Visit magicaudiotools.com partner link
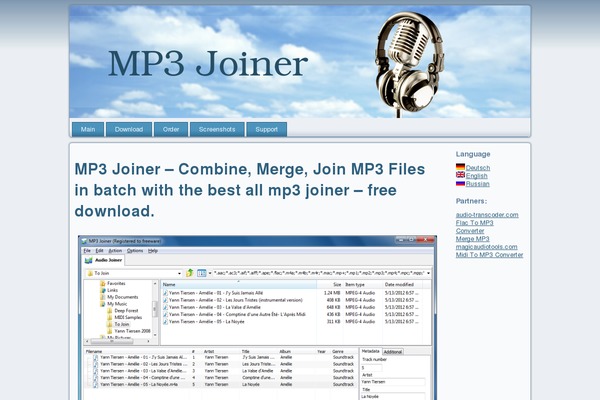600x400 pixels. click(486, 247)
